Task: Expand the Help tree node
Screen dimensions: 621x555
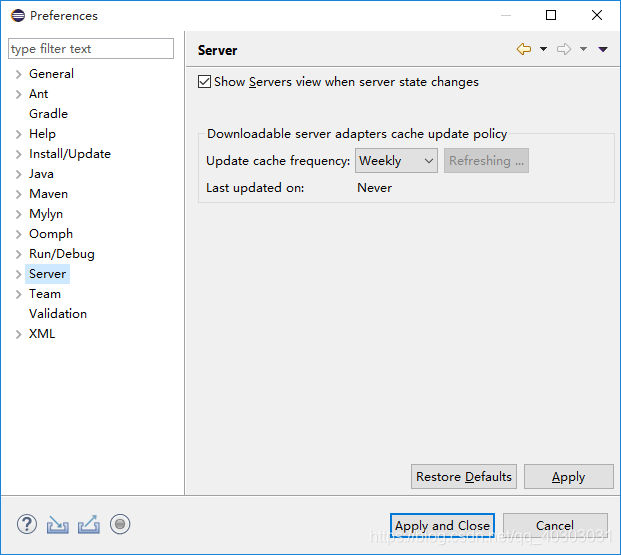Action: tap(18, 134)
